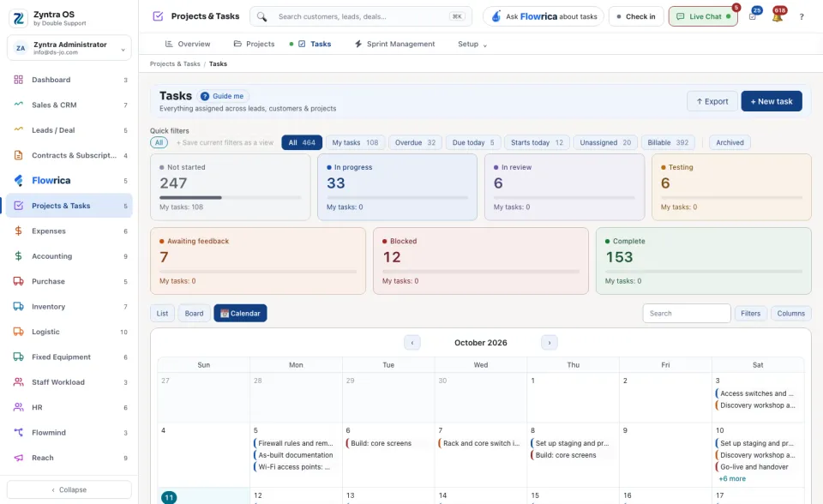Image resolution: width=823 pixels, height=504 pixels.
Task: Open Contracts & Subscriptions document icon
Action: pyautogui.click(x=18, y=155)
